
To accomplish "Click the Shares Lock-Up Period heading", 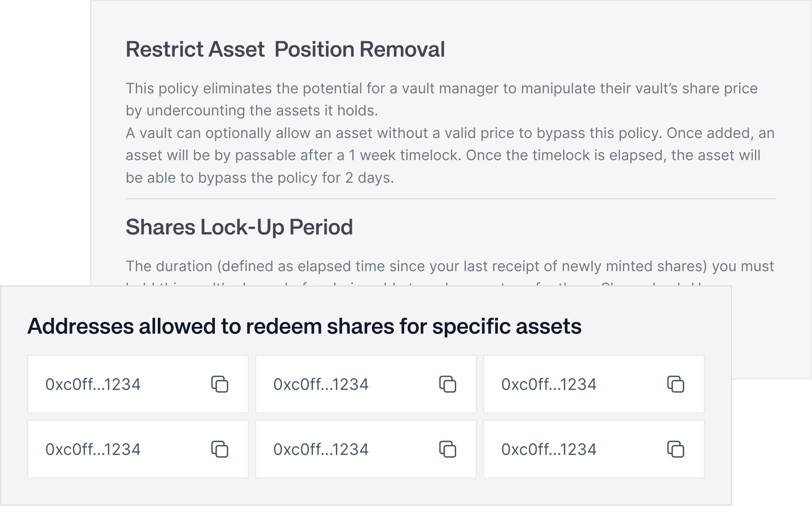I will pos(239,227).
